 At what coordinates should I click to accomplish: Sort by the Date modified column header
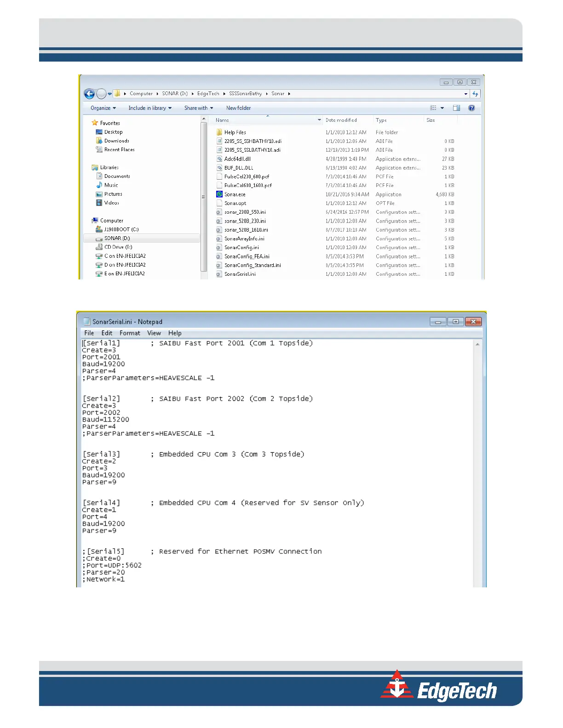tap(341, 120)
